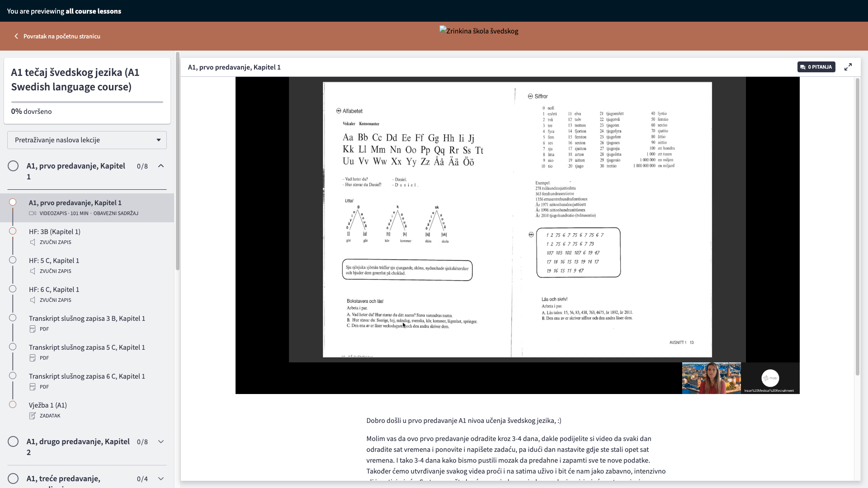The height and width of the screenshot is (488, 868).
Task: Click the 0/8 counter for Kapitel 2
Action: (142, 442)
